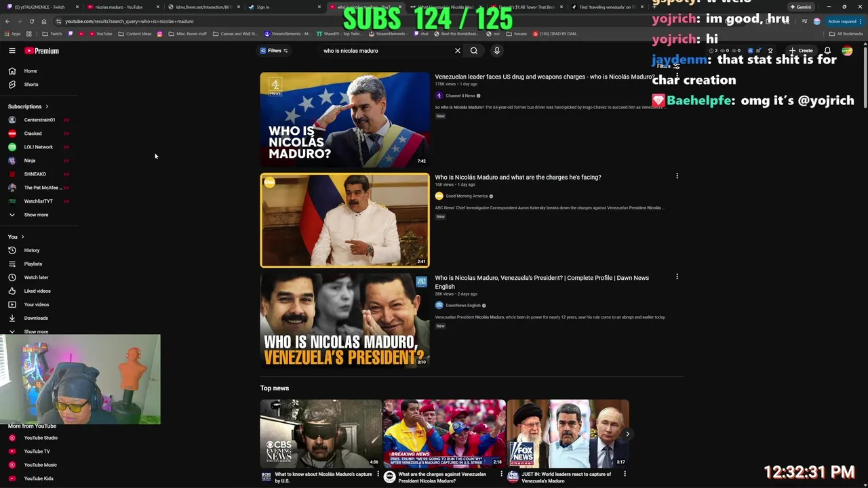Viewport: 868px width, 488px height.
Task: Switch to idms.fivem.net tab
Action: (x=203, y=7)
